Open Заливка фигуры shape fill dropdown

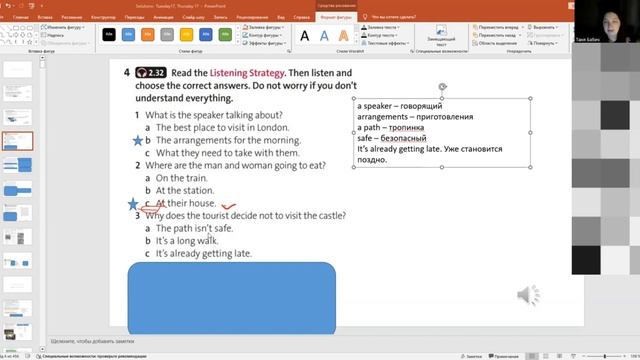point(263,27)
